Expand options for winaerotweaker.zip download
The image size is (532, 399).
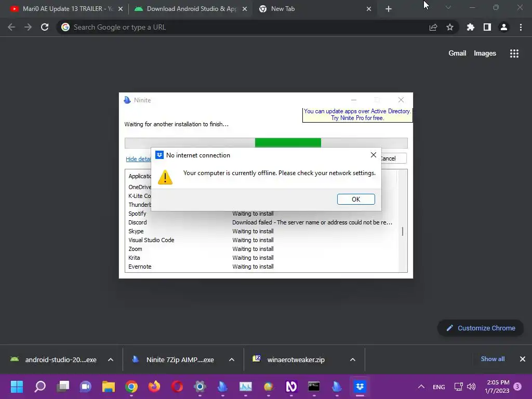coord(353,360)
